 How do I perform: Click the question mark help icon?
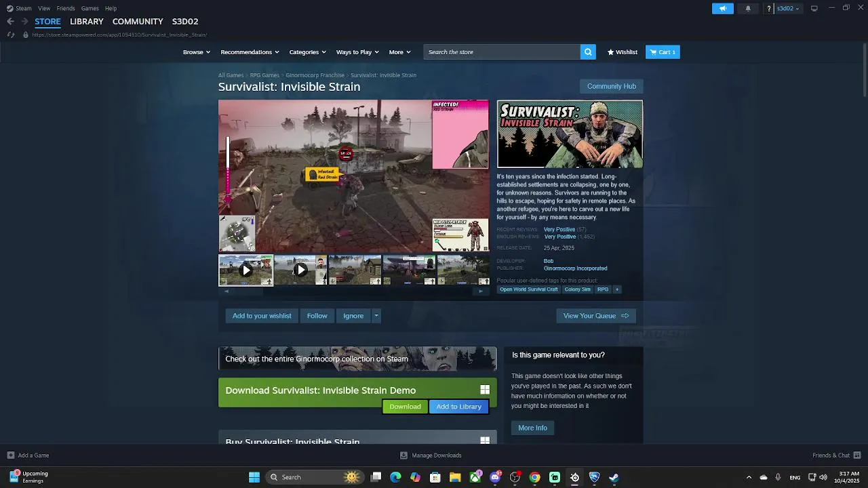pyautogui.click(x=769, y=8)
